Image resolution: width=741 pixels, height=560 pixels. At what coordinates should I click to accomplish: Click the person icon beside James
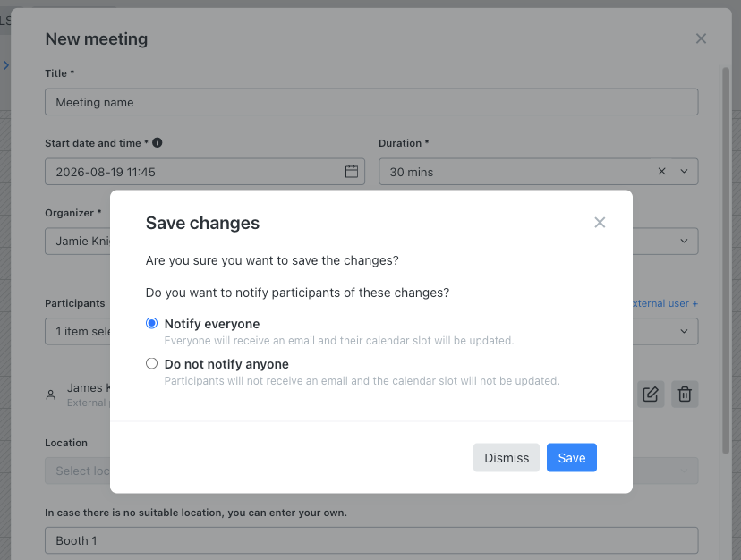(51, 395)
